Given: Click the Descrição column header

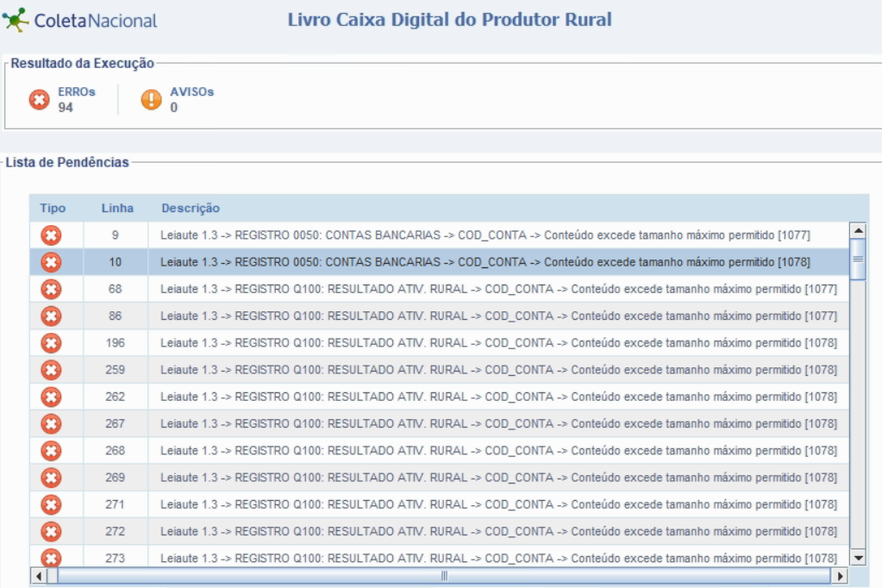Looking at the screenshot, I should coord(191,209).
